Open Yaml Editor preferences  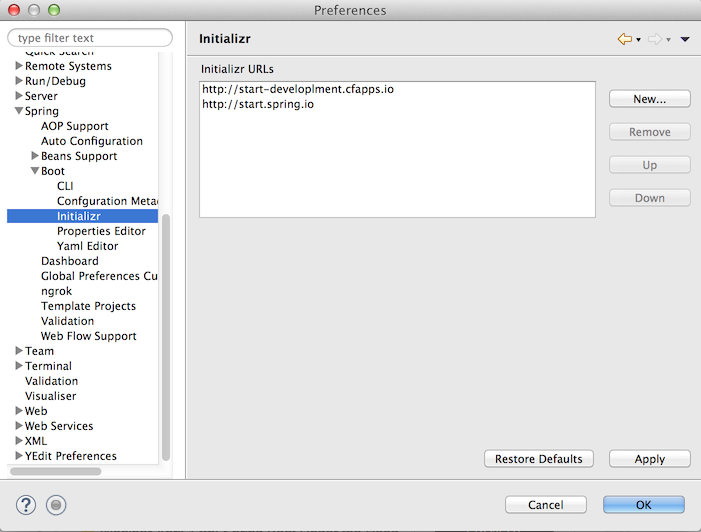tap(88, 246)
